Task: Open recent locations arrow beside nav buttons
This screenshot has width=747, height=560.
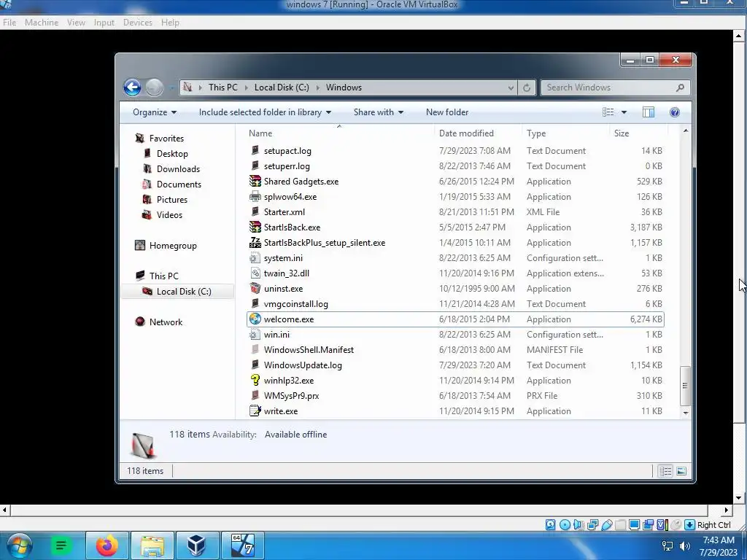Action: click(x=171, y=87)
